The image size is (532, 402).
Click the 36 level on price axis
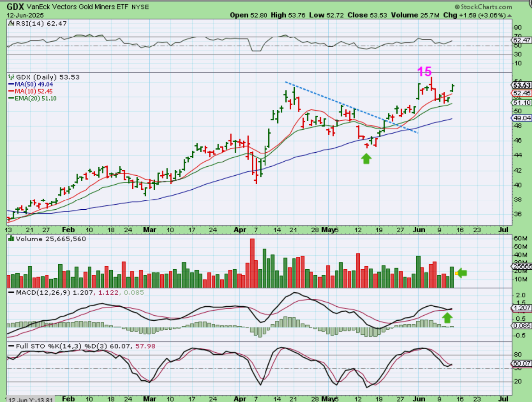pyautogui.click(x=518, y=215)
